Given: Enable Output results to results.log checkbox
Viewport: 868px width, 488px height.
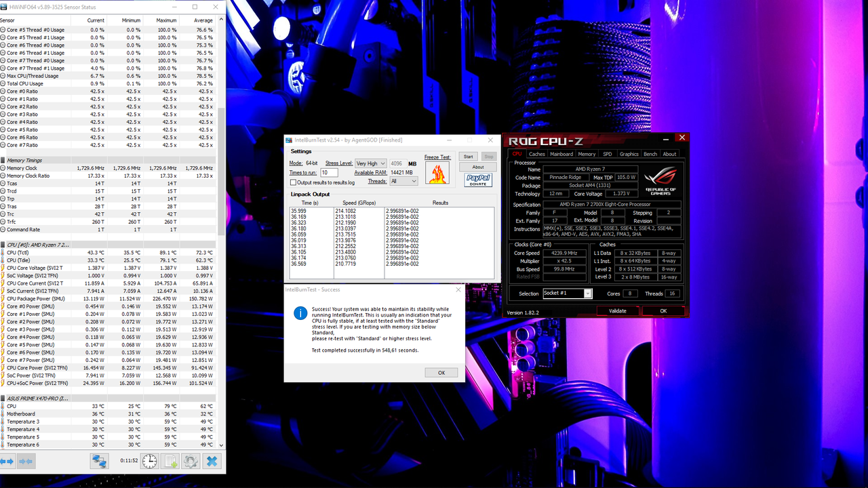Looking at the screenshot, I should (x=293, y=182).
